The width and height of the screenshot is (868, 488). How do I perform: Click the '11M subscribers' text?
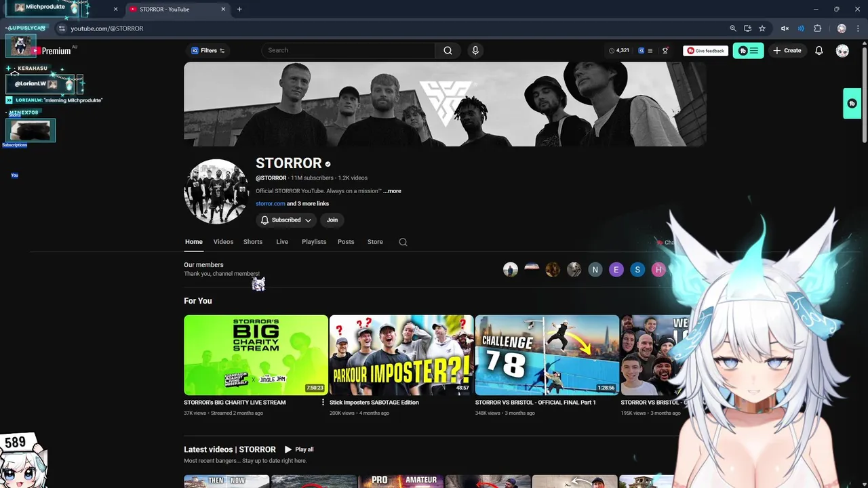tap(312, 178)
